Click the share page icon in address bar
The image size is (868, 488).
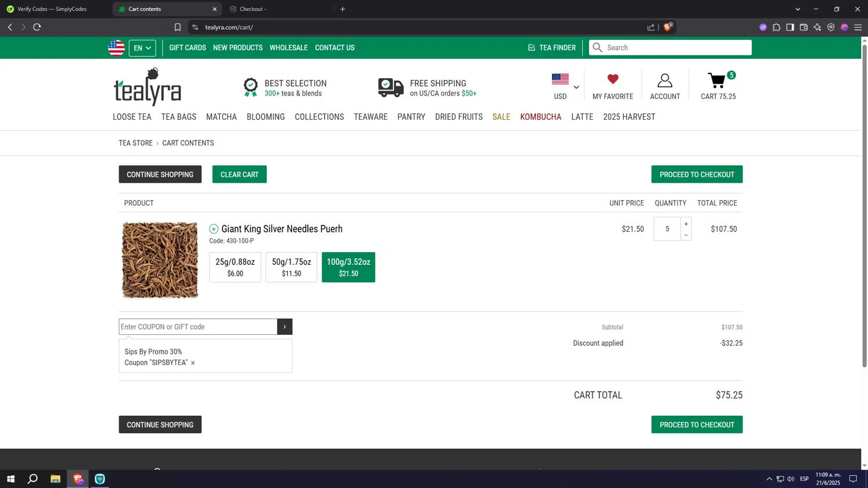coord(651,27)
